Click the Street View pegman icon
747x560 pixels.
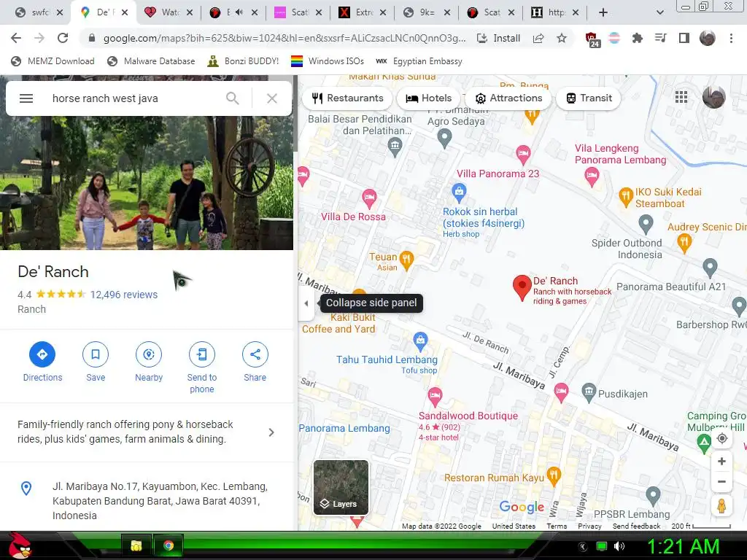click(721, 506)
